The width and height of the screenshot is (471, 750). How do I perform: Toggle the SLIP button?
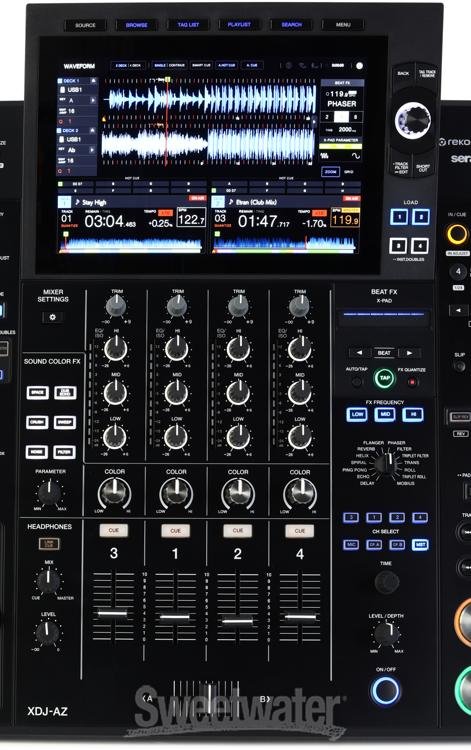coord(459,366)
